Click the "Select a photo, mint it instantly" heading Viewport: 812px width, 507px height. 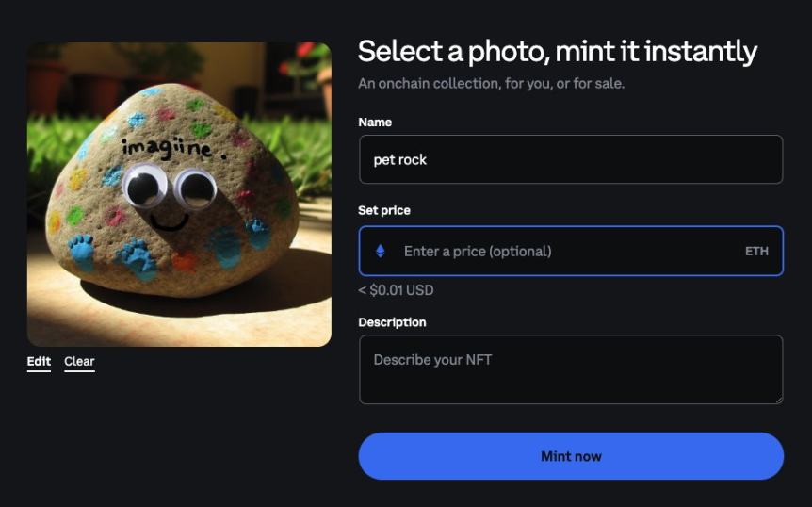(557, 51)
